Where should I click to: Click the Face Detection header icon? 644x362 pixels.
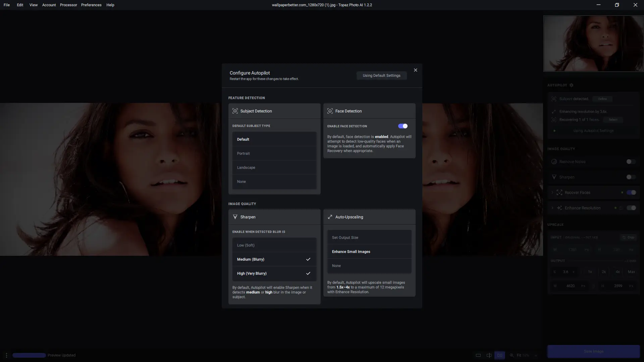pos(330,111)
